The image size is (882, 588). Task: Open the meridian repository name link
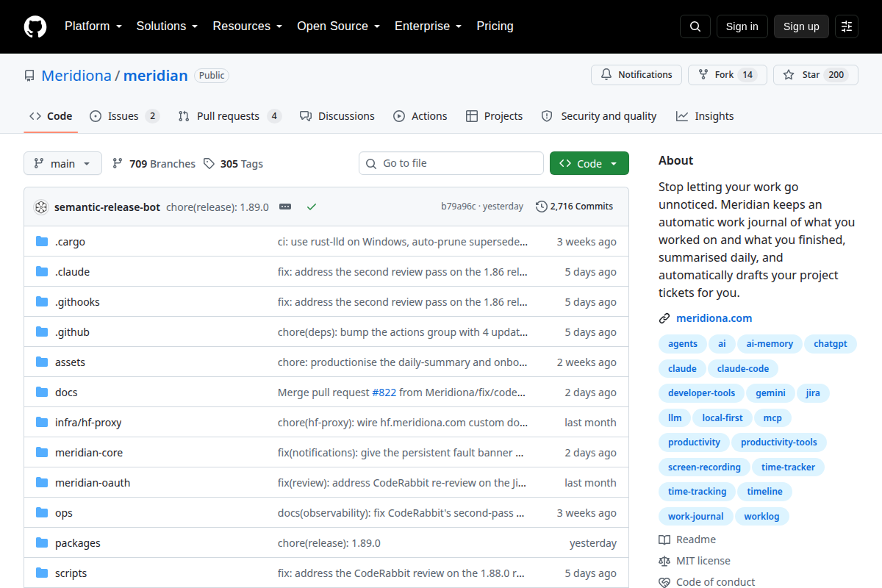156,76
